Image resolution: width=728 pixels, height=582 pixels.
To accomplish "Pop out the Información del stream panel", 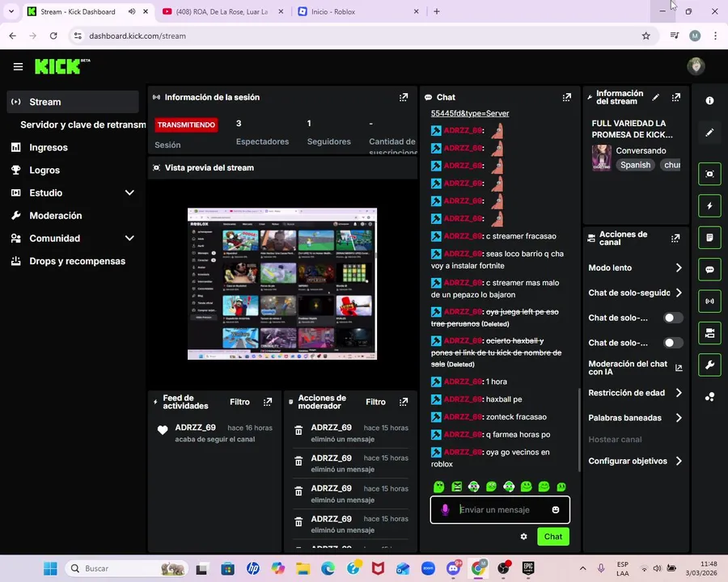I will click(676, 98).
